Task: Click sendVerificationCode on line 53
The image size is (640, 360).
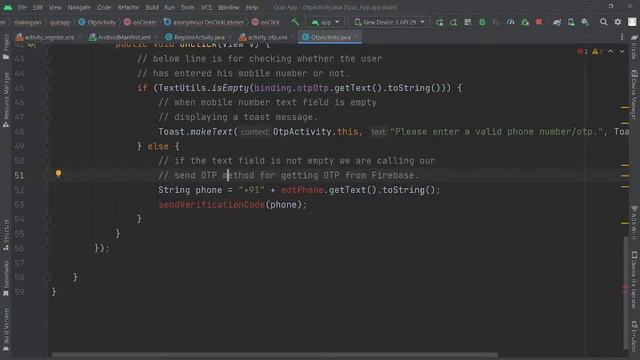Action: (x=211, y=204)
